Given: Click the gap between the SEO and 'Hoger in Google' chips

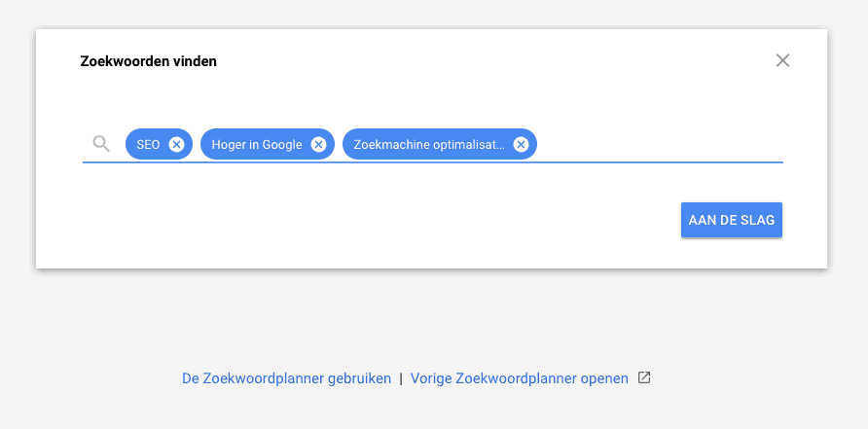Looking at the screenshot, I should click(197, 145).
